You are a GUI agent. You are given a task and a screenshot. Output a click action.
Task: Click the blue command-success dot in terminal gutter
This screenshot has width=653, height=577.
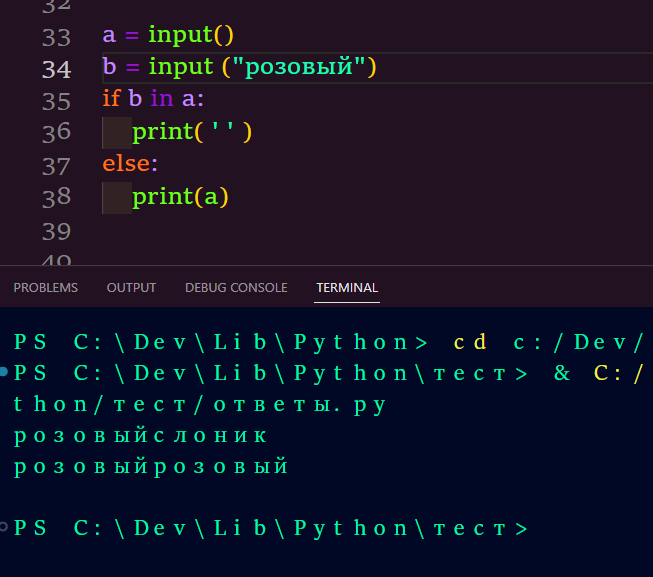4,372
